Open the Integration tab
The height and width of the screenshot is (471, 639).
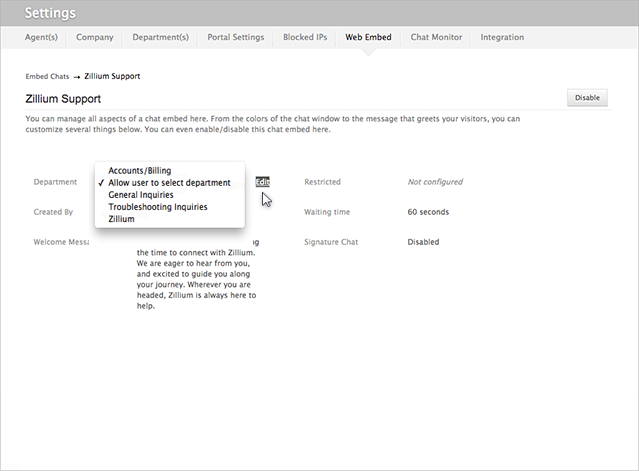pos(502,37)
